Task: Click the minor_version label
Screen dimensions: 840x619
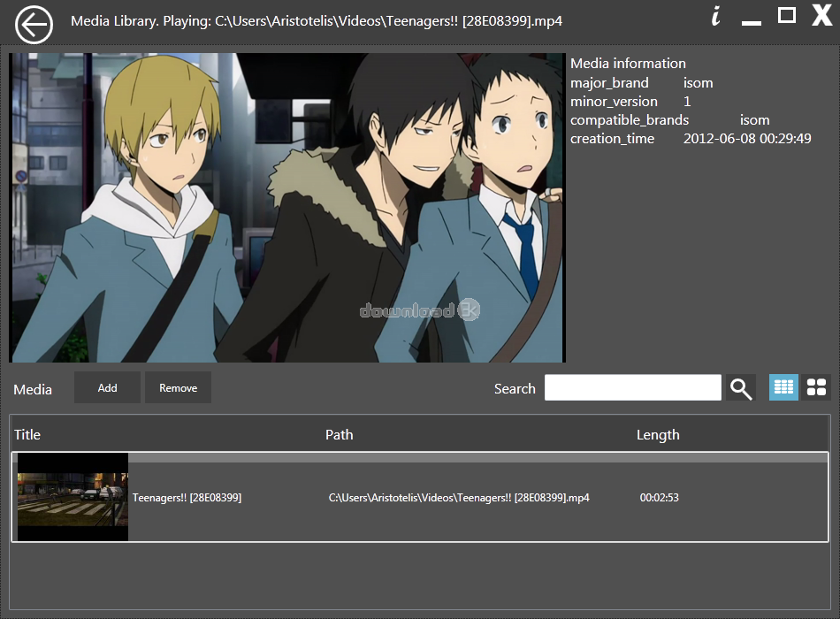Action: [614, 102]
